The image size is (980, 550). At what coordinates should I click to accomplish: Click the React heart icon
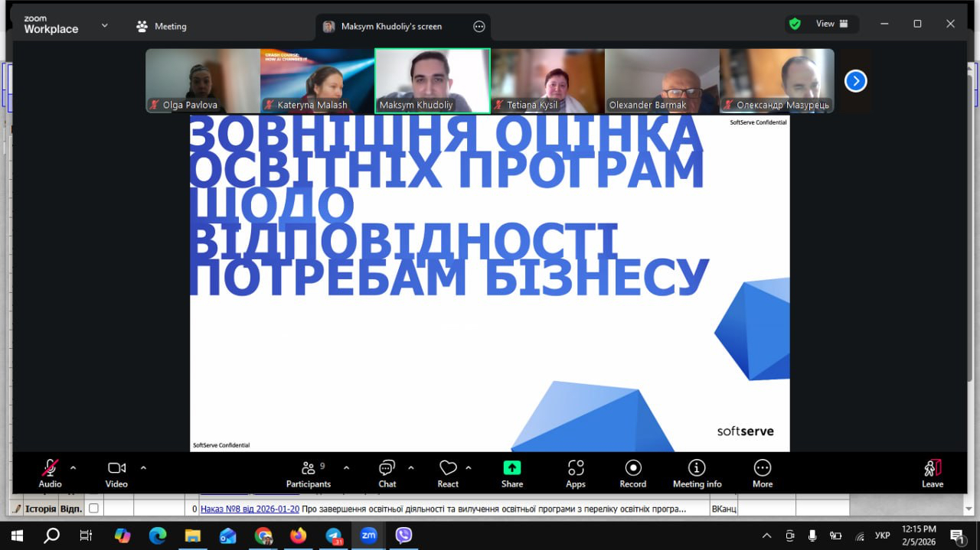448,473
